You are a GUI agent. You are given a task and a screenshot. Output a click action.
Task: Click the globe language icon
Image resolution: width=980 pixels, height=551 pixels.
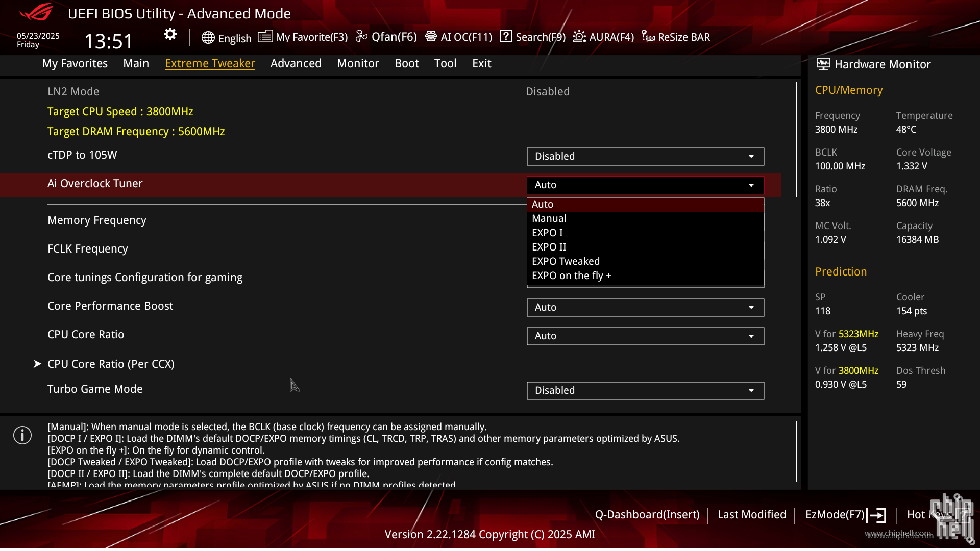point(208,38)
